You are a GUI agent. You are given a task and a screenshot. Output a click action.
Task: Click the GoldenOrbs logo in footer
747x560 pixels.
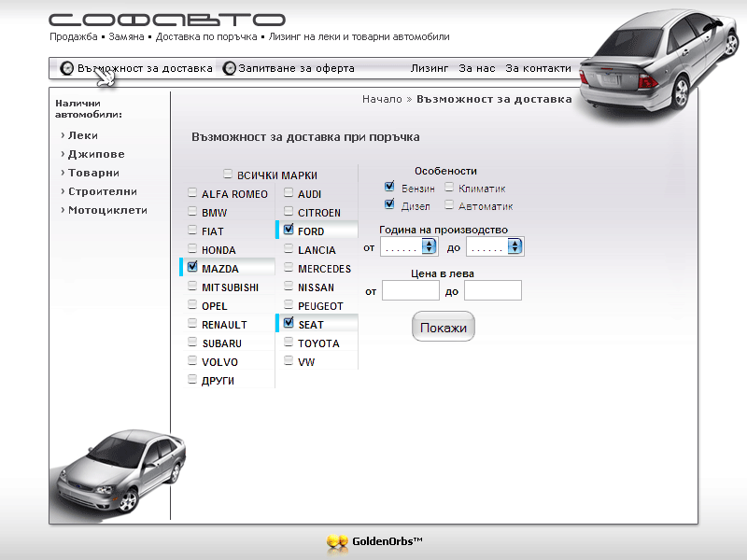tap(374, 542)
